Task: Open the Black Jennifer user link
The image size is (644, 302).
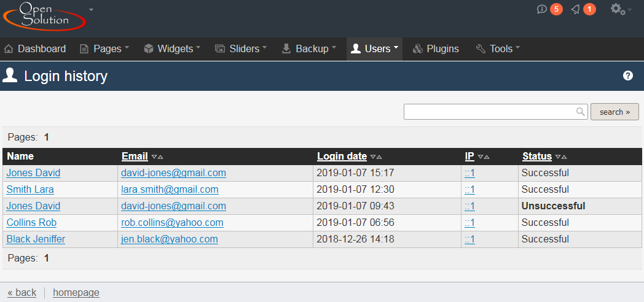Action: (36, 239)
